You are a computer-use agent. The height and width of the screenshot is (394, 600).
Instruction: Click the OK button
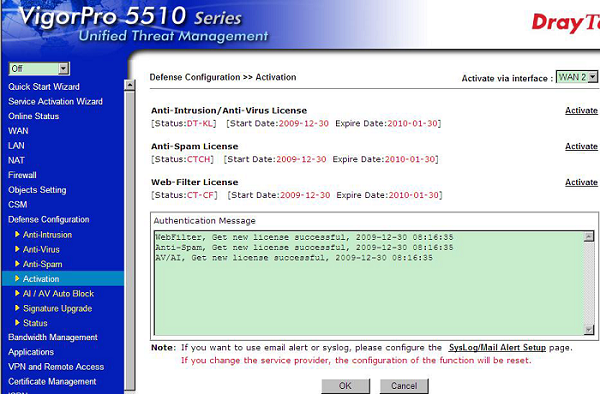pyautogui.click(x=346, y=386)
